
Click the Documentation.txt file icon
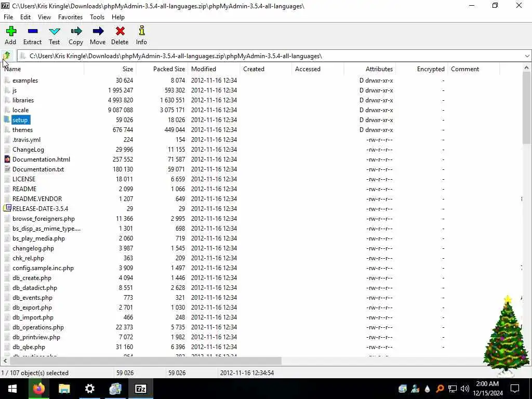click(x=7, y=169)
